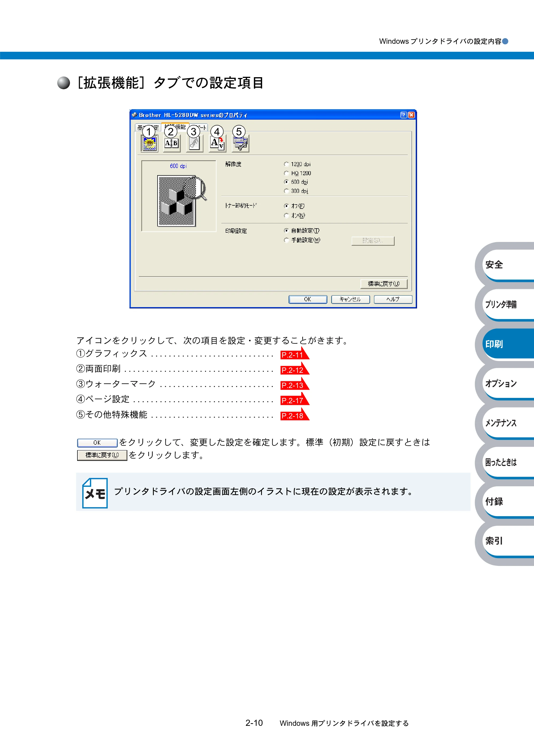
Task: Select 自動設定 print setting
Action: (x=301, y=231)
